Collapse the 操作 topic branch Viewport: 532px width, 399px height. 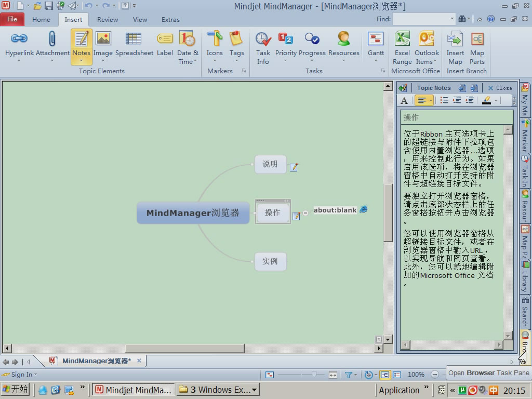tap(305, 213)
